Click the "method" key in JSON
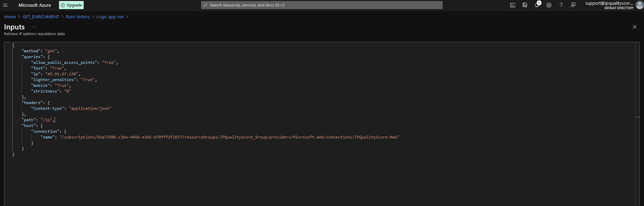Screen dimensions: 644x206 pyautogui.click(x=31, y=51)
